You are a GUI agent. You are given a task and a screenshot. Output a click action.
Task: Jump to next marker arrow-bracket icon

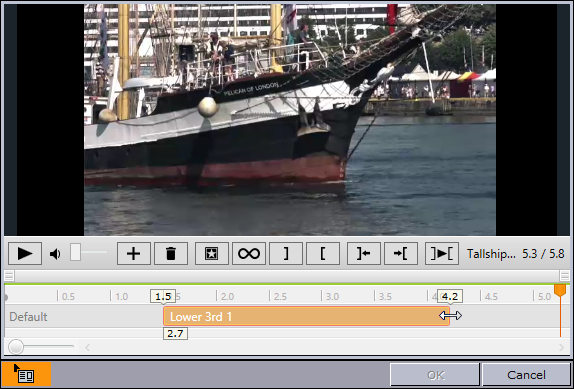(x=401, y=253)
